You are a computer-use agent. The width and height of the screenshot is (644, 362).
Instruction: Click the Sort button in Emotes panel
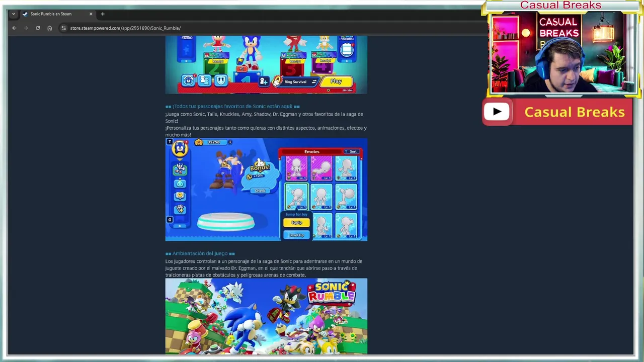(x=352, y=151)
